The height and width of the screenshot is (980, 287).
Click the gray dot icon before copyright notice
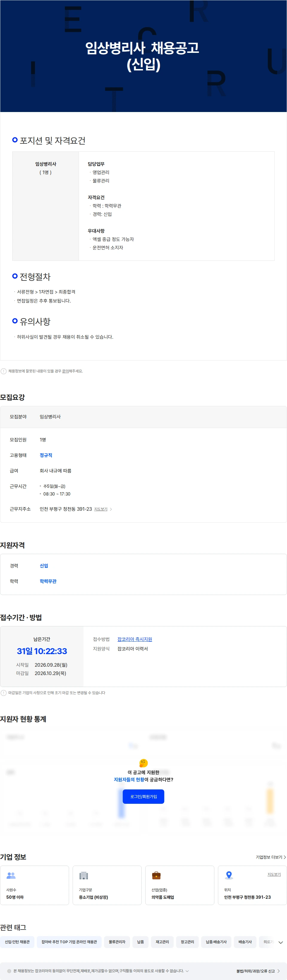[9, 971]
